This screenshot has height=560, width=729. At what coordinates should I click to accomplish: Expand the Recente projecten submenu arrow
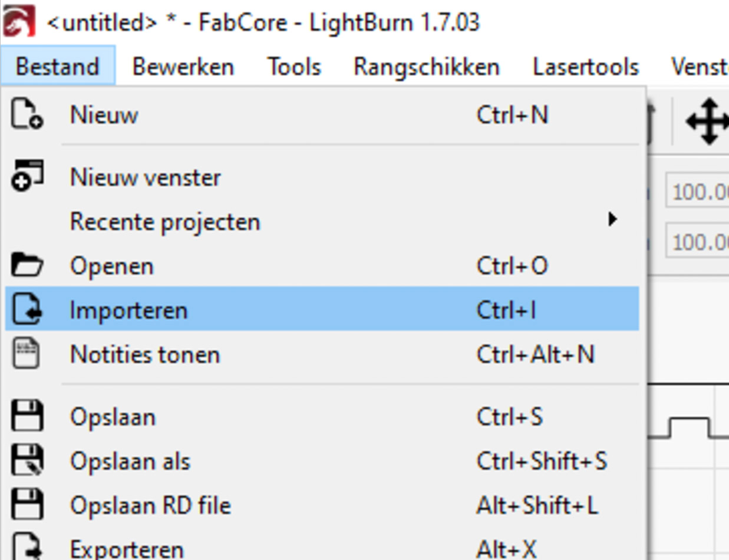(x=613, y=220)
